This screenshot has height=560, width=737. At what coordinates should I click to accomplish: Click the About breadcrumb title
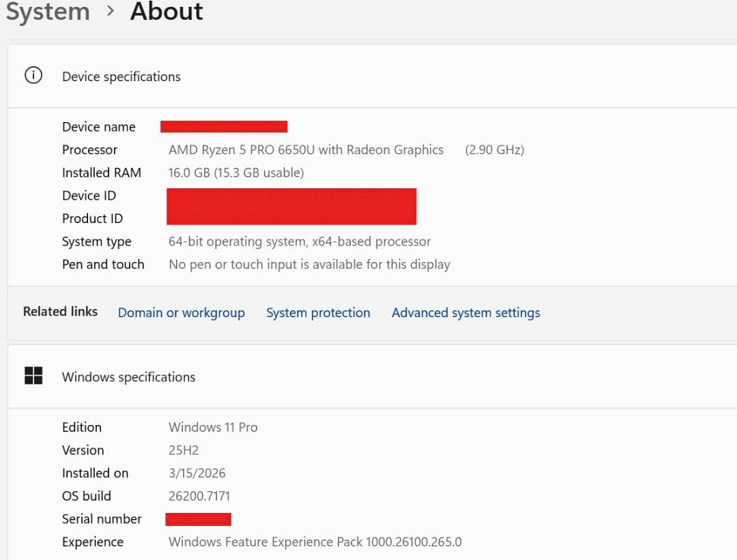click(x=167, y=11)
